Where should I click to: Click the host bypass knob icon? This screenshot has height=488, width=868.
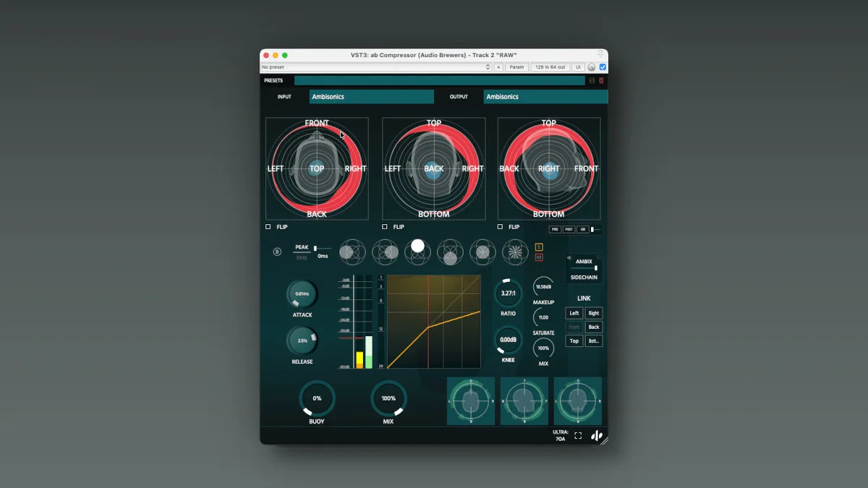click(592, 67)
